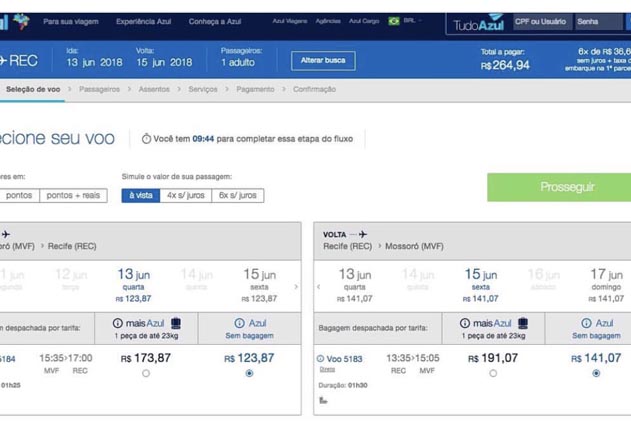Click info icon next to maisAzul in Ida panel
Viewport: 631px width, 425px height.
[118, 323]
